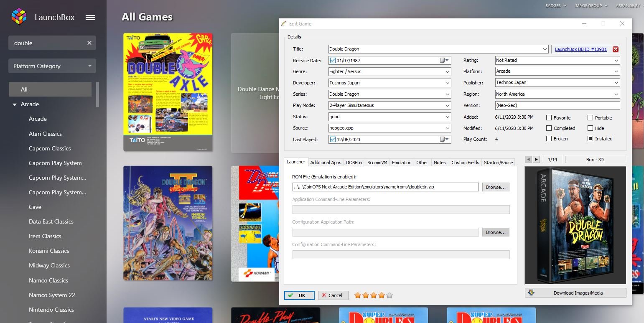Click Browse for Configuration Application Path
644x323 pixels.
click(496, 232)
